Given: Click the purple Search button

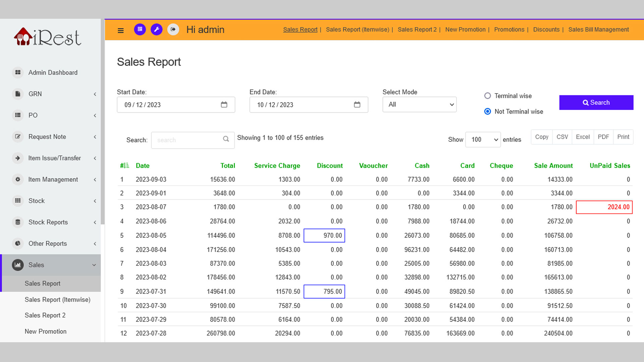Looking at the screenshot, I should 596,103.
